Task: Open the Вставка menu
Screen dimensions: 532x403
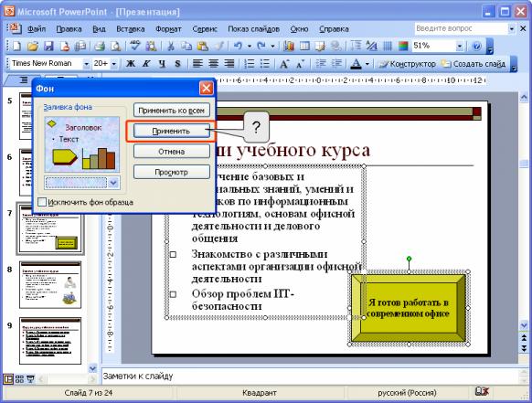Action: pos(131,29)
